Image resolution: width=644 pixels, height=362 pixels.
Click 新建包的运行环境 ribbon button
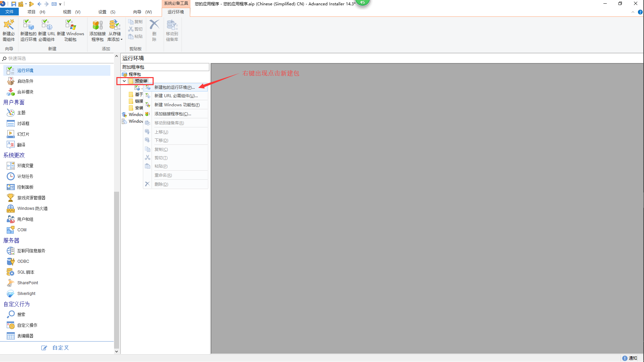[x=28, y=30]
